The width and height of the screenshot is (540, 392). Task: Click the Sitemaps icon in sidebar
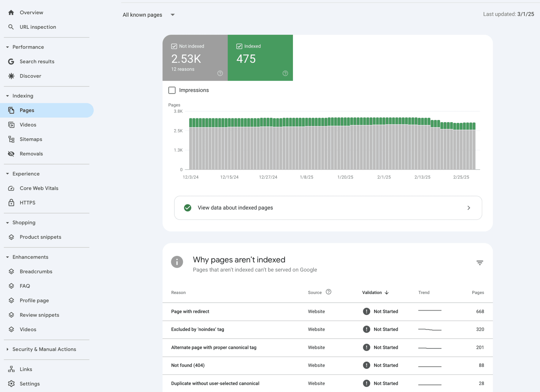click(11, 139)
